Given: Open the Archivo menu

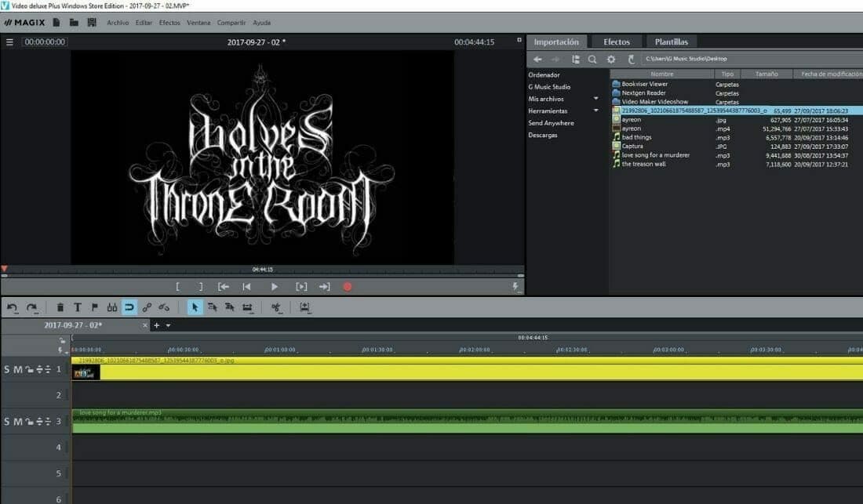Looking at the screenshot, I should click(118, 23).
